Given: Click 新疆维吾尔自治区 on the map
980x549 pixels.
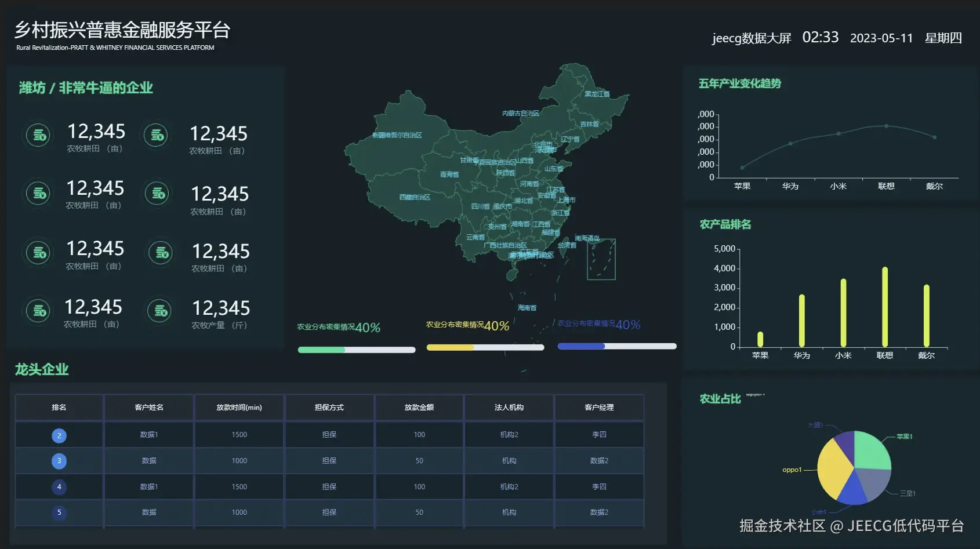Looking at the screenshot, I should pyautogui.click(x=396, y=134).
